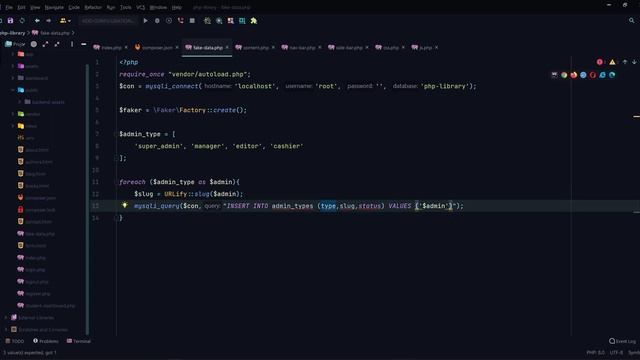The image size is (640, 360).
Task: Click the Listen for PHP Debug phone icon
Action: click(180, 21)
